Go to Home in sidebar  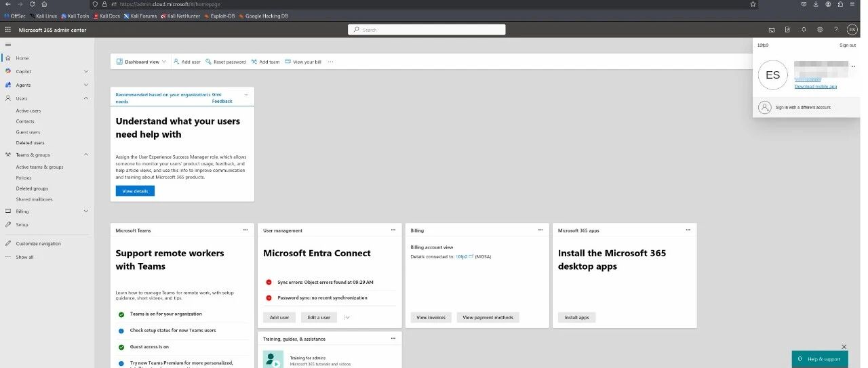click(22, 58)
